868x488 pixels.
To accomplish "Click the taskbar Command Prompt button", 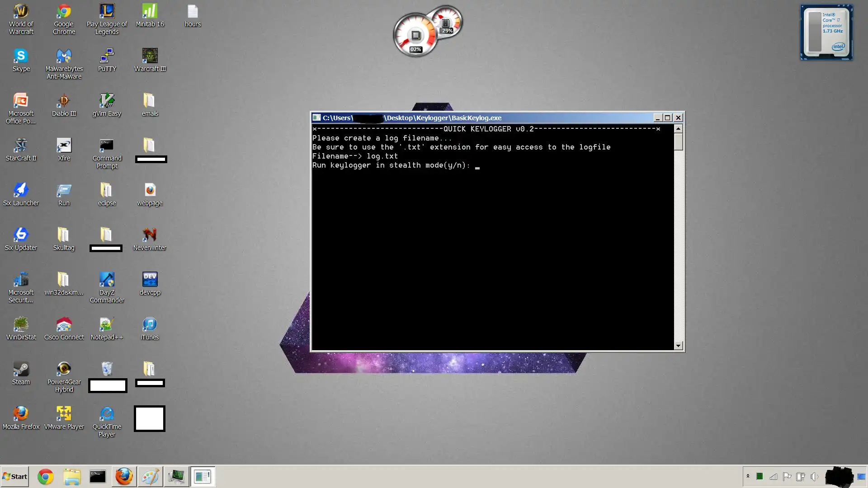I will [x=98, y=477].
